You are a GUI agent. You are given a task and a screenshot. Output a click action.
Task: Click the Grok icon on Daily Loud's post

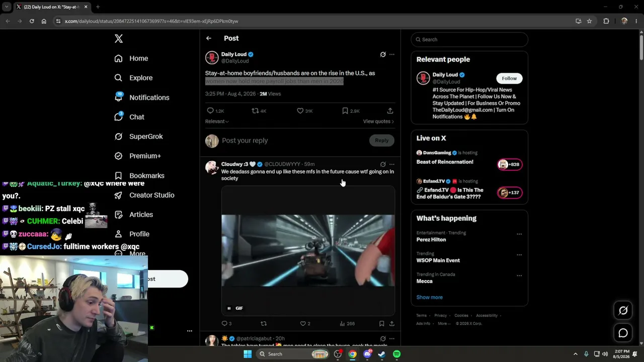point(383,54)
